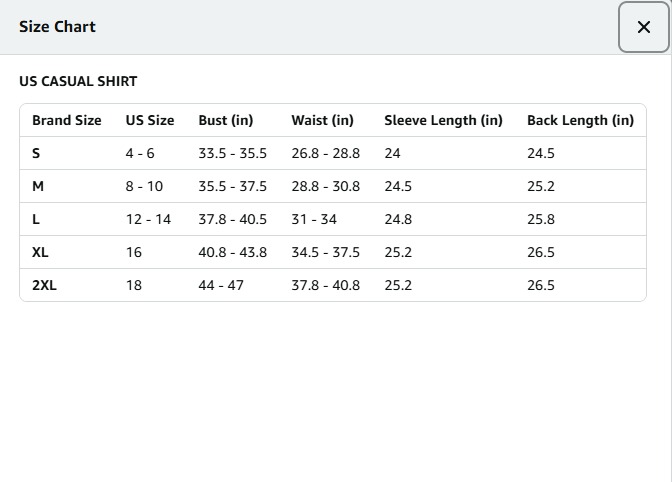Close the Size Chart dialog
This screenshot has height=482, width=672.
click(643, 27)
